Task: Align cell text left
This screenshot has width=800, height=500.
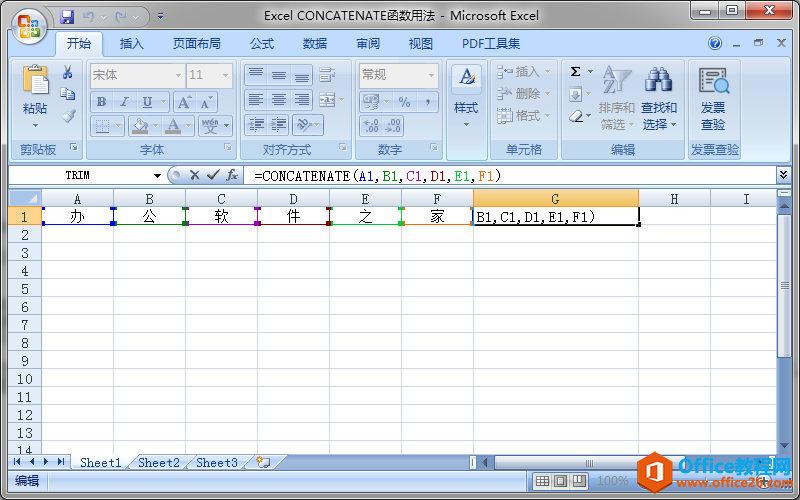Action: (256, 99)
